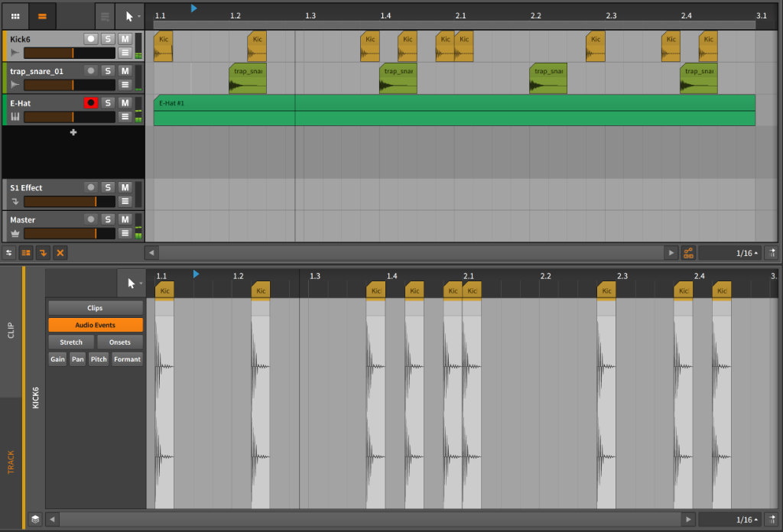Image resolution: width=783 pixels, height=532 pixels.
Task: Select the Clips button in detail editor
Action: point(96,308)
